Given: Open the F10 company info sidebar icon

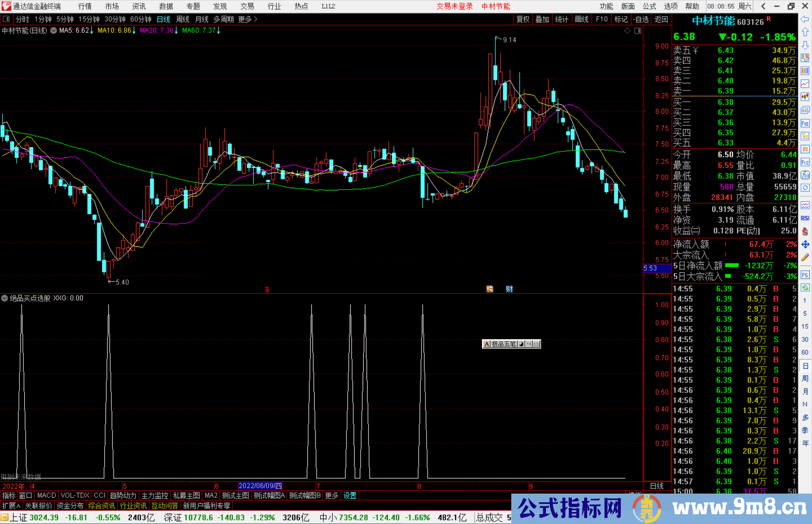Looking at the screenshot, I should click(x=805, y=123).
